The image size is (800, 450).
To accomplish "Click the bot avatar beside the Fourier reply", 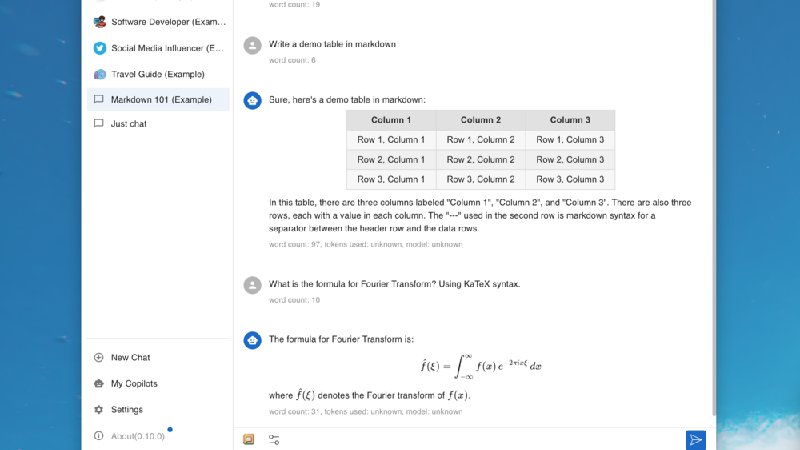I will tap(253, 340).
